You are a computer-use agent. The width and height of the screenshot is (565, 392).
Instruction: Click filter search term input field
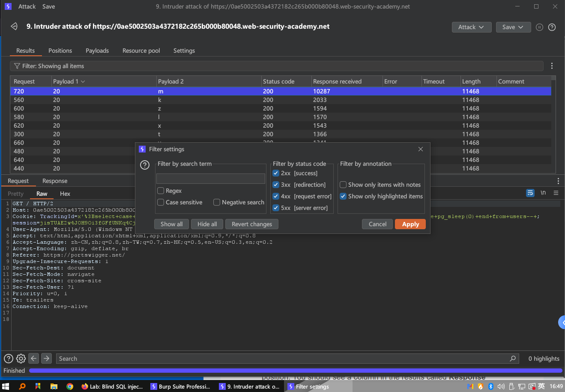[211, 179]
